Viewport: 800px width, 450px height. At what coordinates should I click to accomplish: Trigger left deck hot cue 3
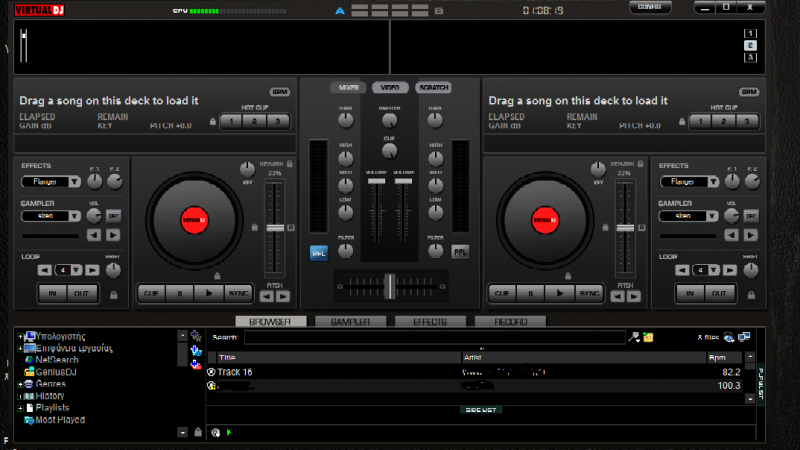click(x=278, y=121)
